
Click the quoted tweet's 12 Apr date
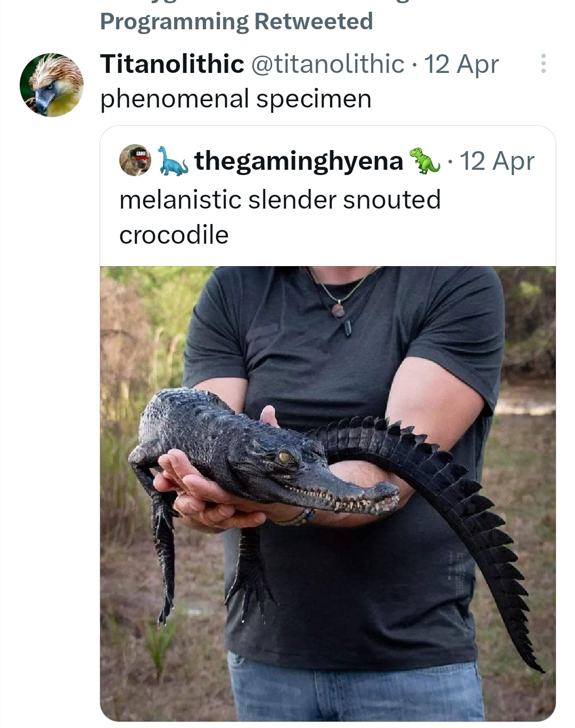497,161
